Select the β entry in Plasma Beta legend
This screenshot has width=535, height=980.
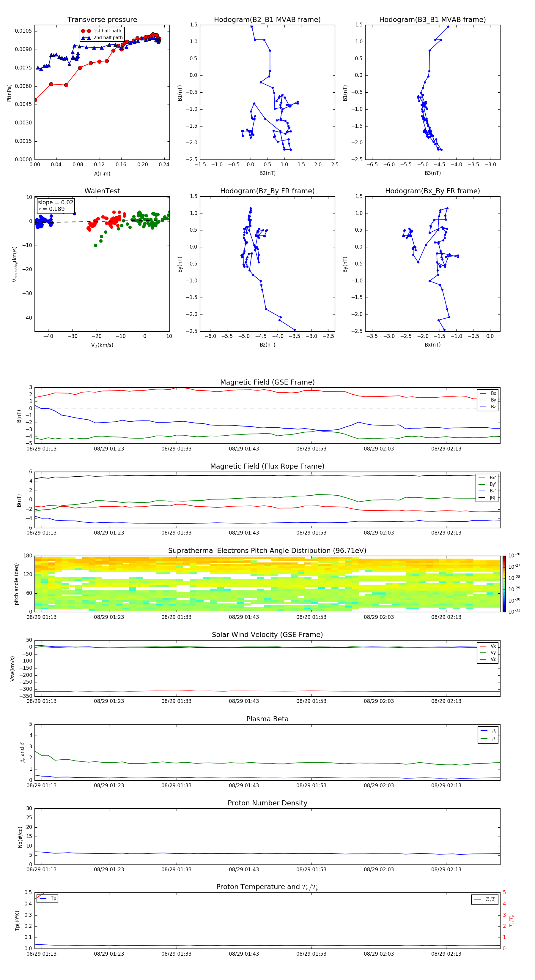[488, 739]
